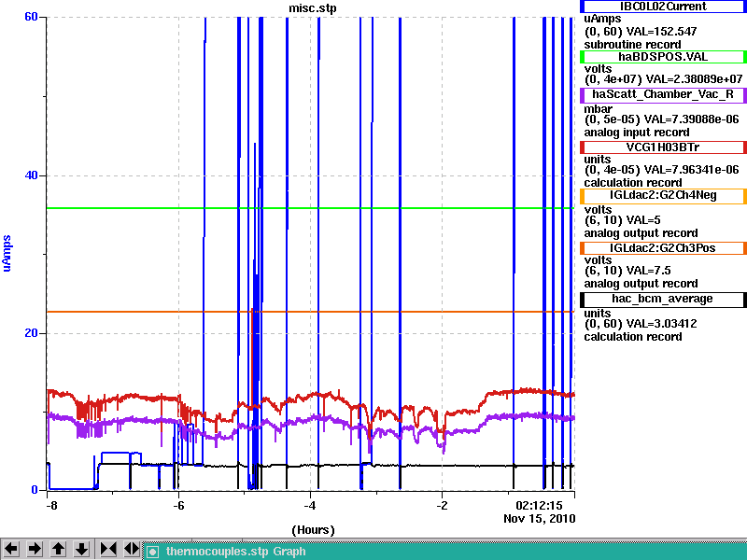747x560 pixels.
Task: Select the IGLdac2:G2Ch4Neg legend button
Action: (663, 196)
